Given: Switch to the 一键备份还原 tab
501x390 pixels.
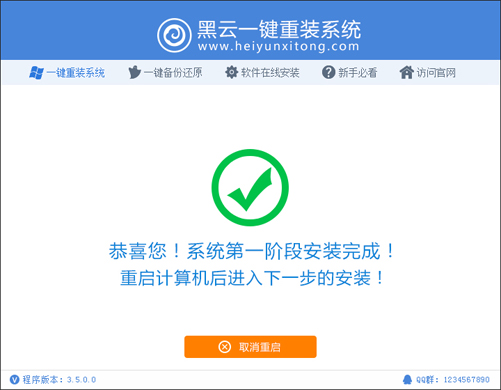Looking at the screenshot, I should [165, 72].
